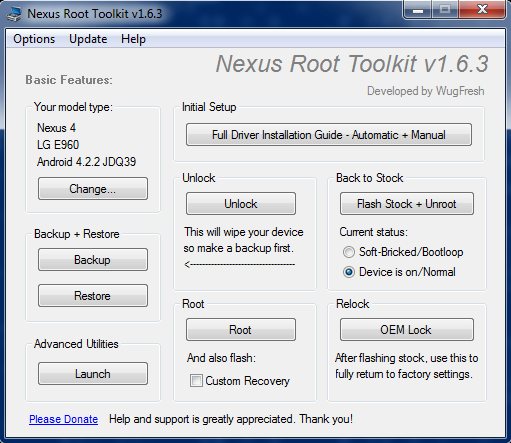
Task: Launch Advanced Utilities
Action: click(93, 374)
